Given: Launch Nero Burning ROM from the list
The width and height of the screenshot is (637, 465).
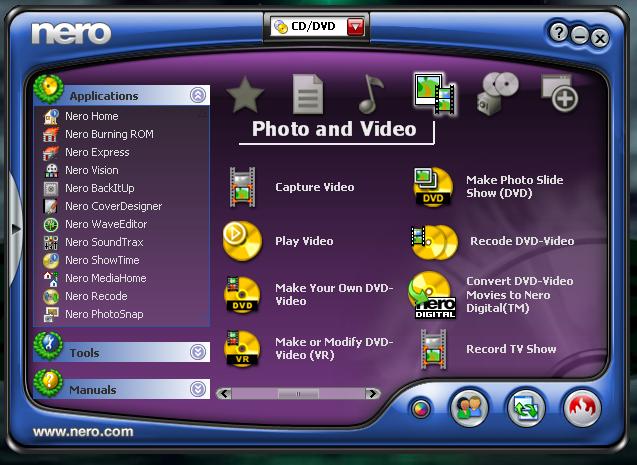Looking at the screenshot, I should (109, 134).
